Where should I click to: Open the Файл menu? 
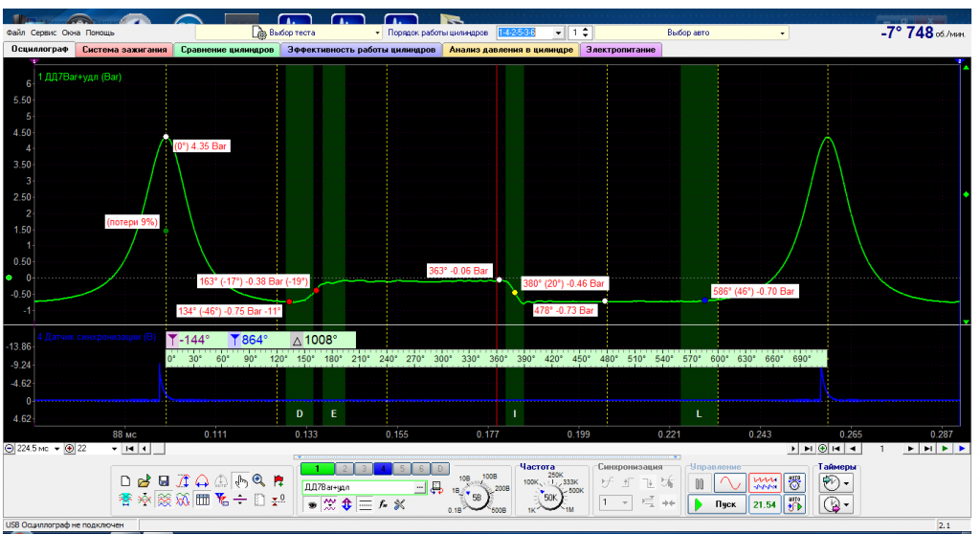tap(15, 33)
